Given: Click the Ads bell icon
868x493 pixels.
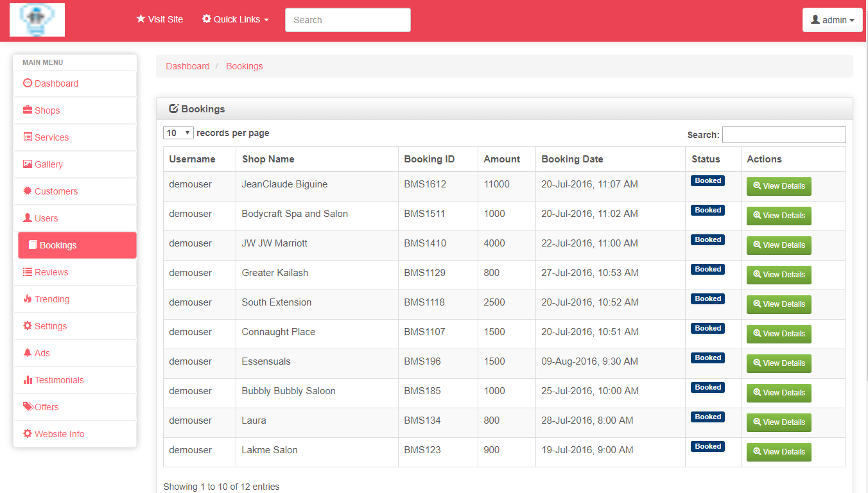Looking at the screenshot, I should coord(28,353).
